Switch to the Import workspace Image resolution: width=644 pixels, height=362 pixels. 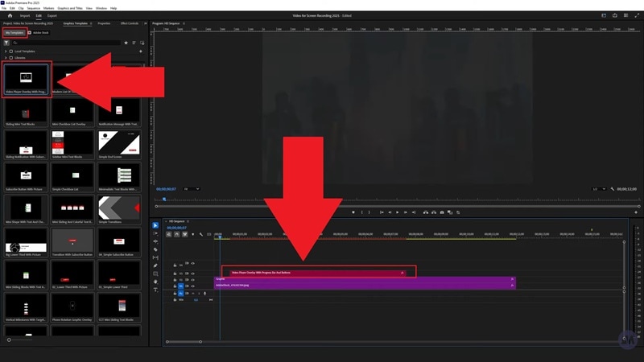coord(25,15)
